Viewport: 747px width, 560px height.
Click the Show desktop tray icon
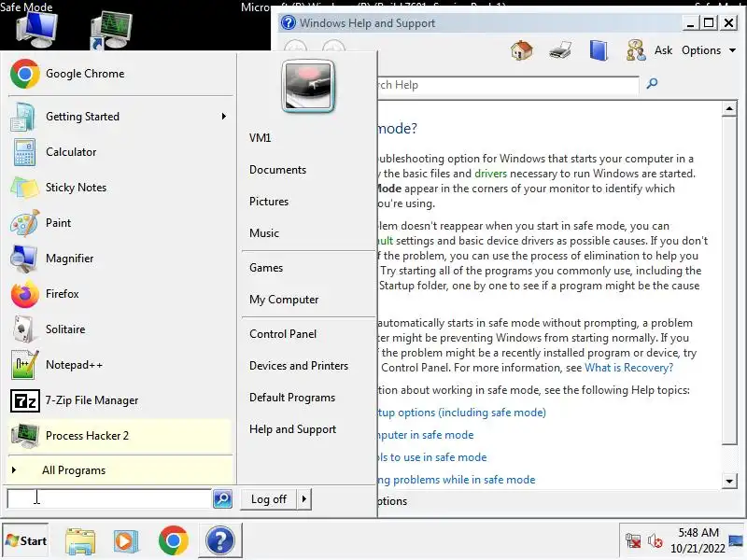(x=737, y=540)
